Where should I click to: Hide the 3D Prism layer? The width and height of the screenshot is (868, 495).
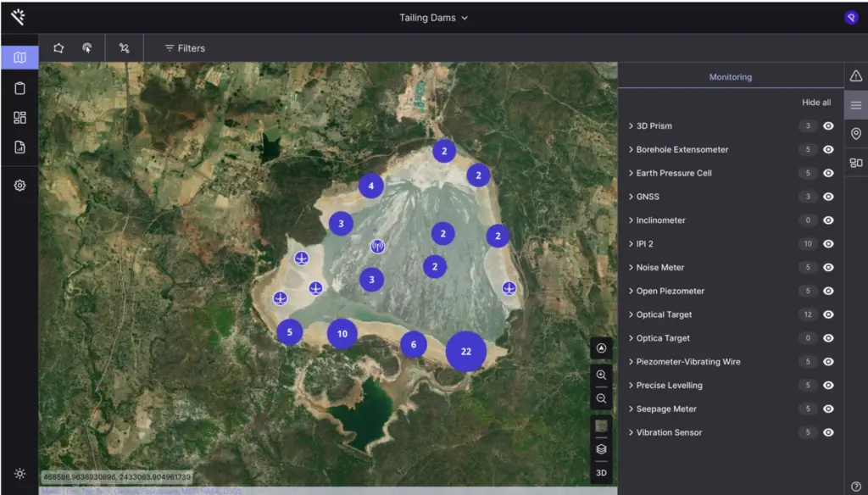[828, 126]
